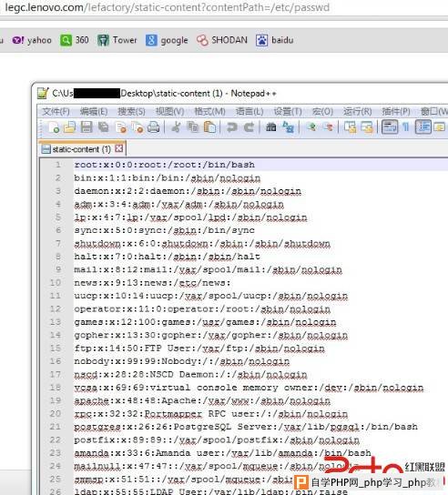The height and width of the screenshot is (495, 448).
Task: Click the Save All icon
Action: [103, 127]
